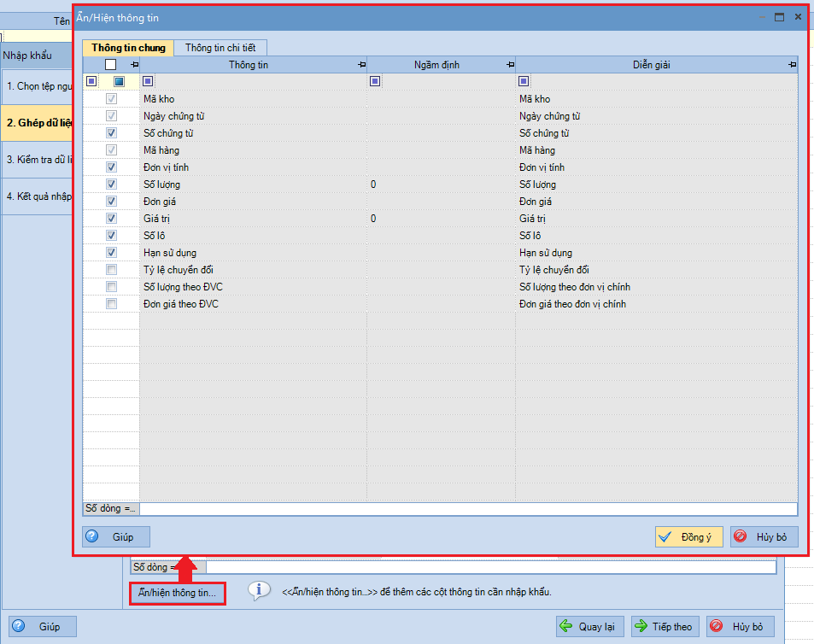Click the pin icon beside header checkbox
814x644 pixels.
[x=134, y=65]
